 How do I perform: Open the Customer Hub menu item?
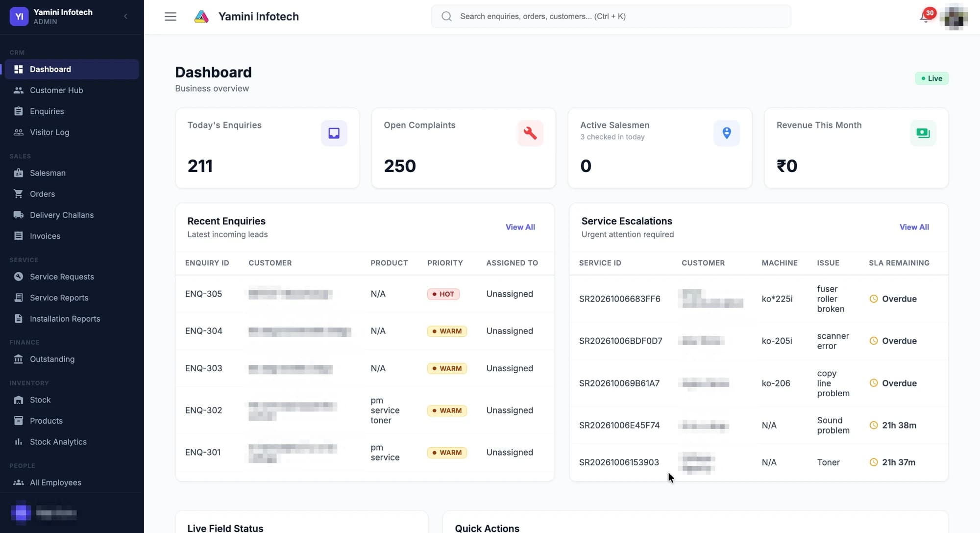[72, 90]
